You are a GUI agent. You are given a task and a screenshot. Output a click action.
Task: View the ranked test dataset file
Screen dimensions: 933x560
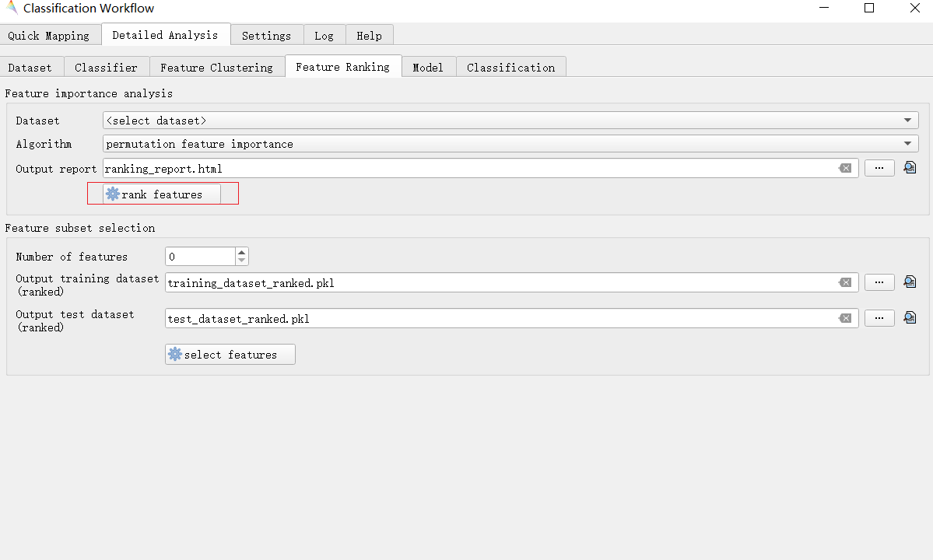point(910,318)
